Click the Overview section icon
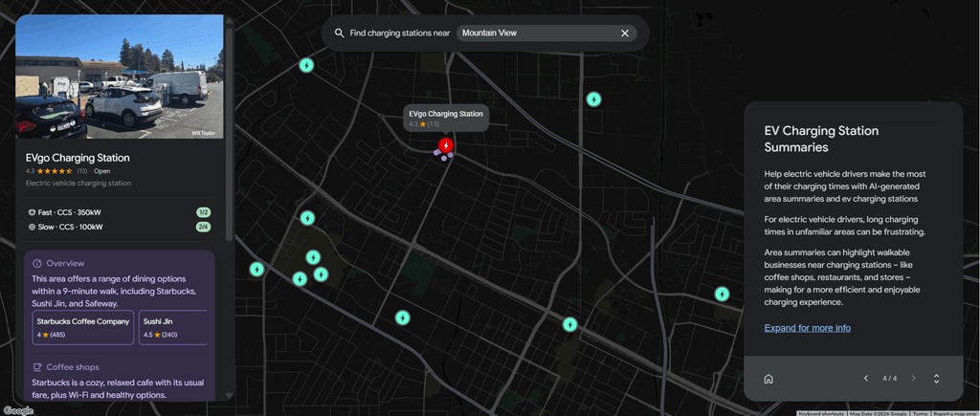The image size is (980, 416). pyautogui.click(x=37, y=264)
